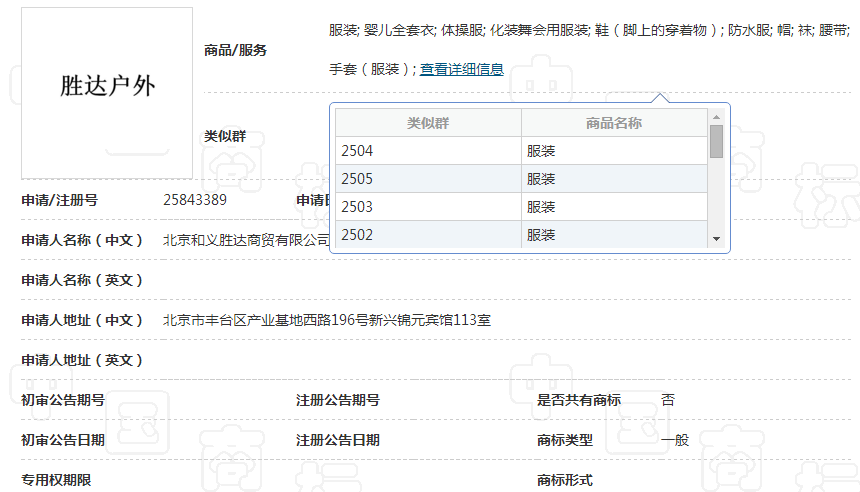Open the 查看详细信息 link

point(461,70)
